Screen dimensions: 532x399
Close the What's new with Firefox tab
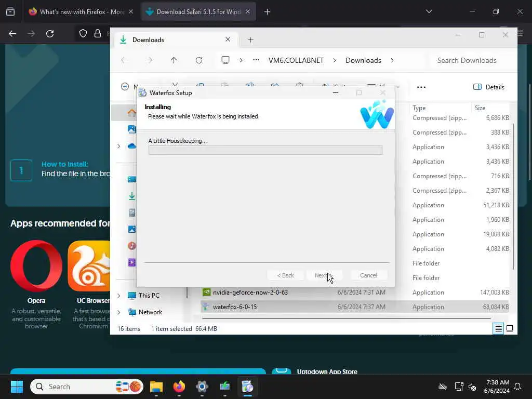click(131, 11)
